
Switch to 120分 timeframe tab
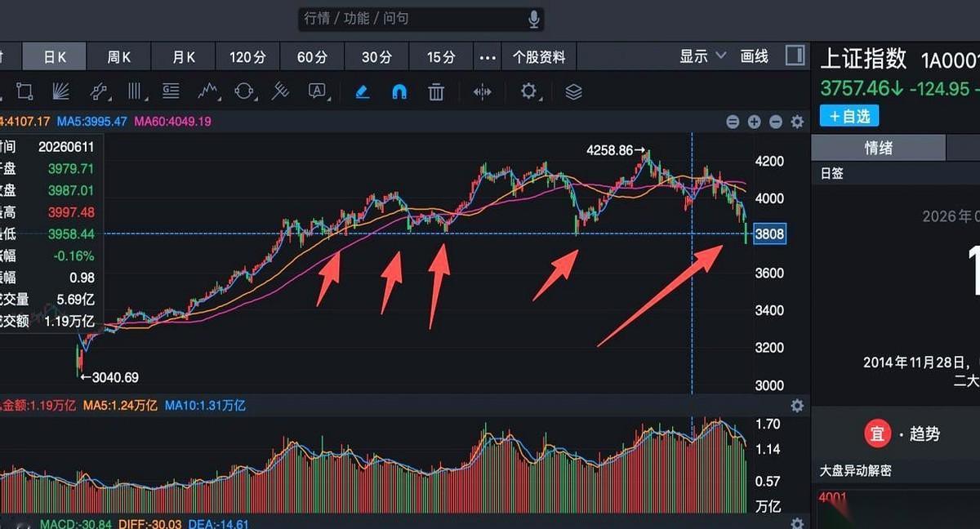(x=248, y=56)
